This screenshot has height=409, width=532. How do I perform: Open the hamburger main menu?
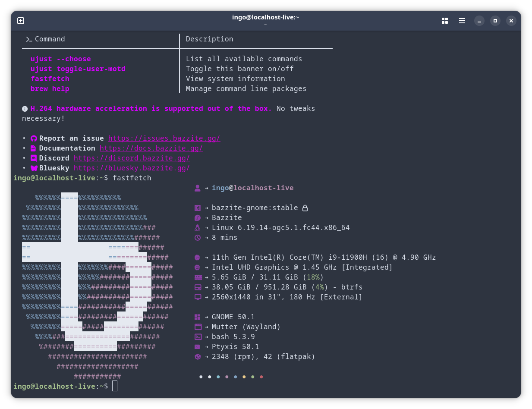462,21
